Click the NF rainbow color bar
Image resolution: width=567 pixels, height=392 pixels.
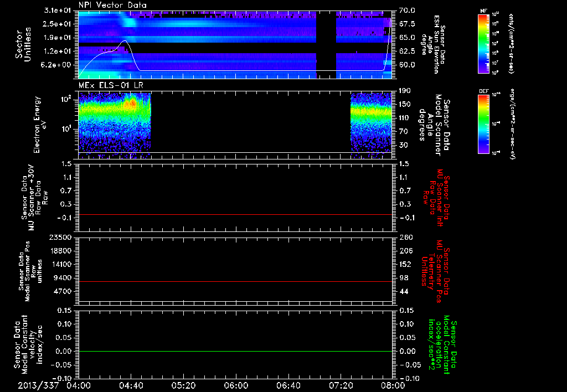(x=483, y=44)
